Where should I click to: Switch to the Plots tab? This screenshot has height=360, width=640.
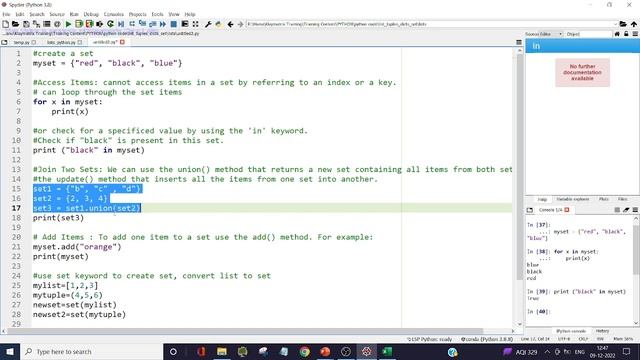pos(604,199)
